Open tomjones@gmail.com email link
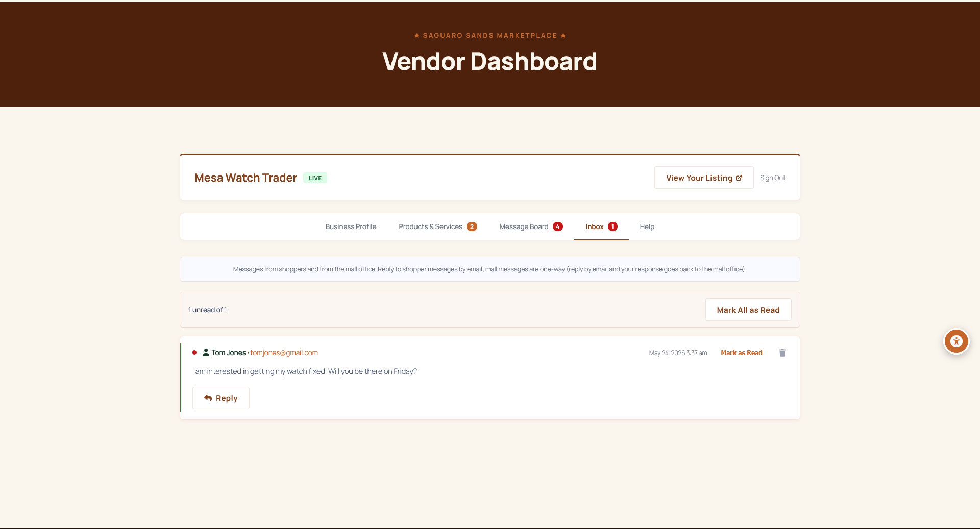Viewport: 980px width, 529px height. [x=284, y=352]
